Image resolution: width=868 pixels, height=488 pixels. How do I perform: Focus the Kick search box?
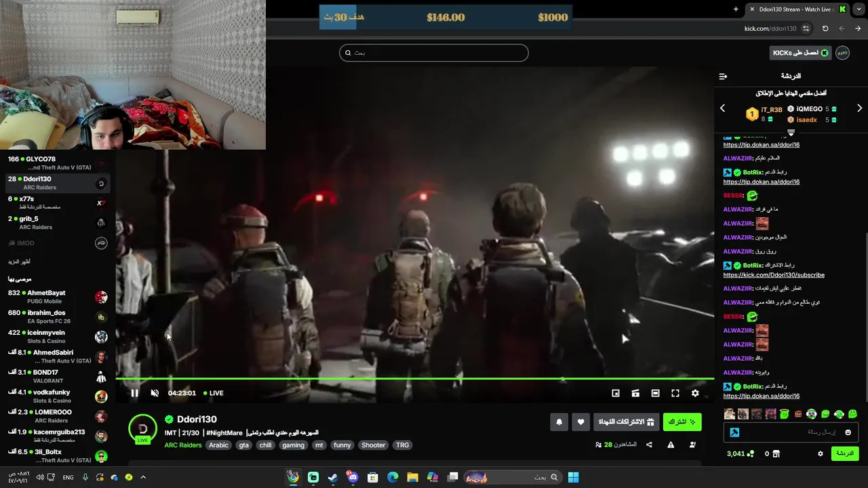point(434,53)
